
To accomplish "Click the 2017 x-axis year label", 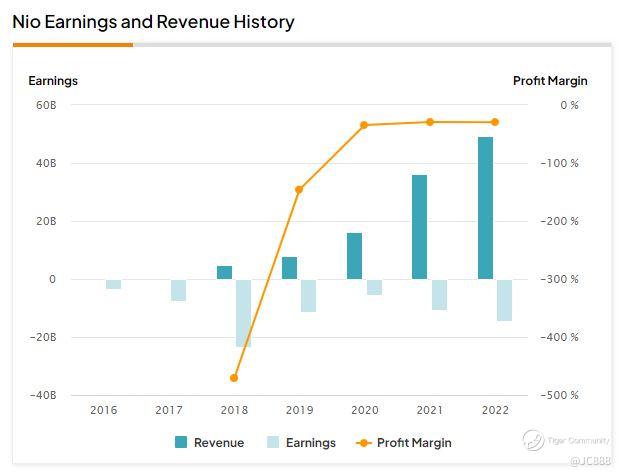I will [x=169, y=410].
